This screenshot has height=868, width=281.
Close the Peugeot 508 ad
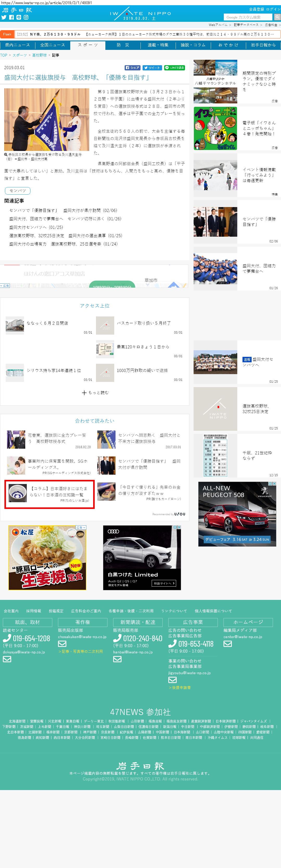point(274,483)
